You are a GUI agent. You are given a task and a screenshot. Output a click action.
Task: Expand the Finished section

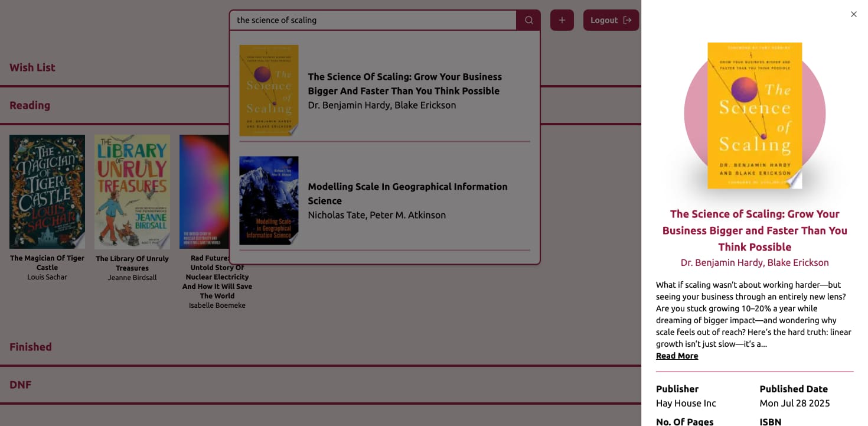(x=31, y=347)
